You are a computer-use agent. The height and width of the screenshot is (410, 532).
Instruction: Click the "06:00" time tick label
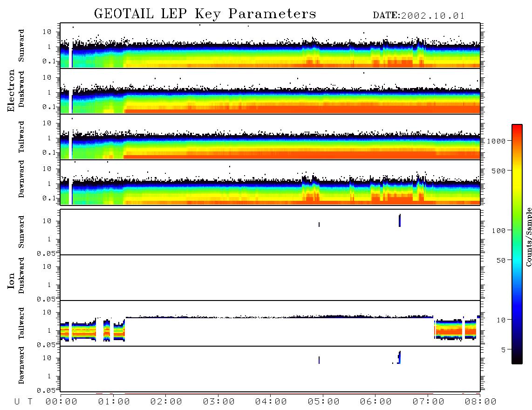coord(376,402)
